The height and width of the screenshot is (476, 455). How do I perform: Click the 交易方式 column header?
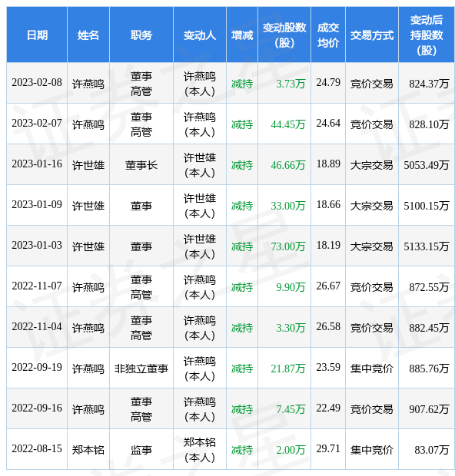[x=372, y=35]
